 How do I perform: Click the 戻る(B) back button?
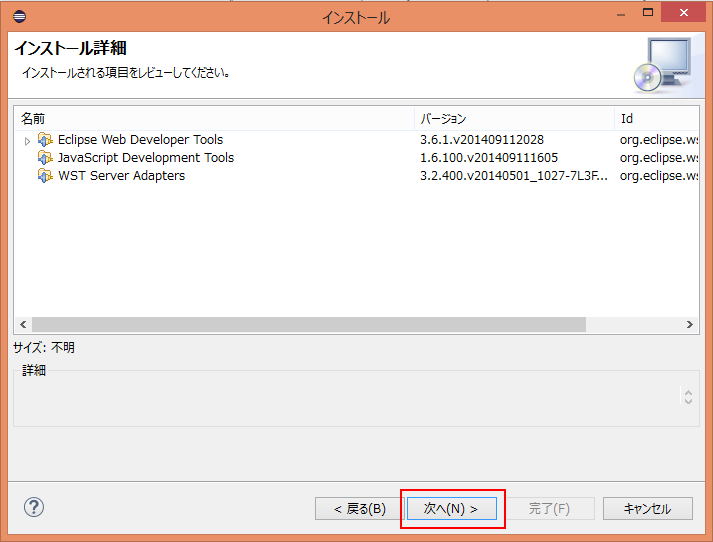pos(359,508)
